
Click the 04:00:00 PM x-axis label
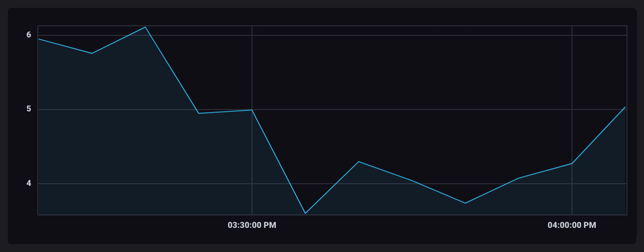[x=572, y=225]
